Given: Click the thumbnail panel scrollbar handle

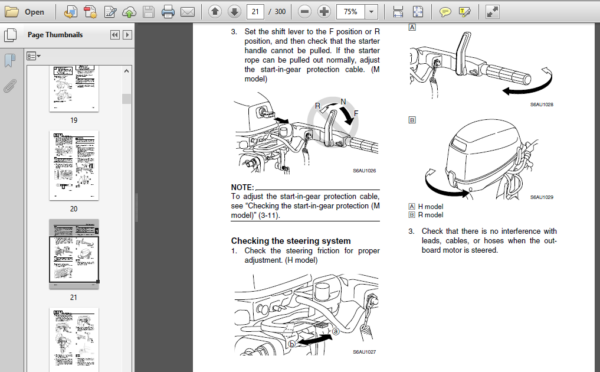Looking at the screenshot, I should coord(127,99).
